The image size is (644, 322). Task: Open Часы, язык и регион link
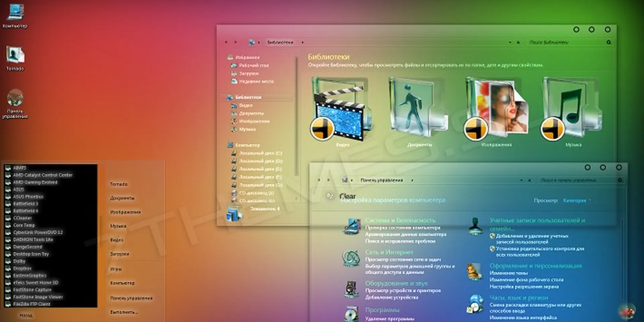[x=519, y=298]
